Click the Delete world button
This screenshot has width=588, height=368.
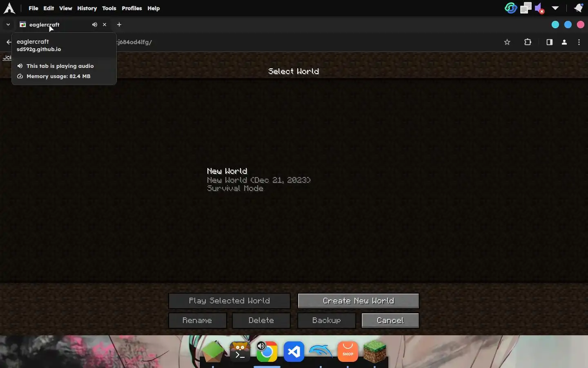coord(261,321)
